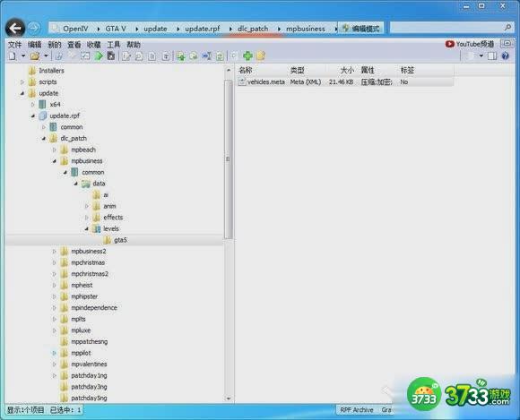Click update.rpf in the breadcrumb path
Screen dimensions: 520x420
203,29
